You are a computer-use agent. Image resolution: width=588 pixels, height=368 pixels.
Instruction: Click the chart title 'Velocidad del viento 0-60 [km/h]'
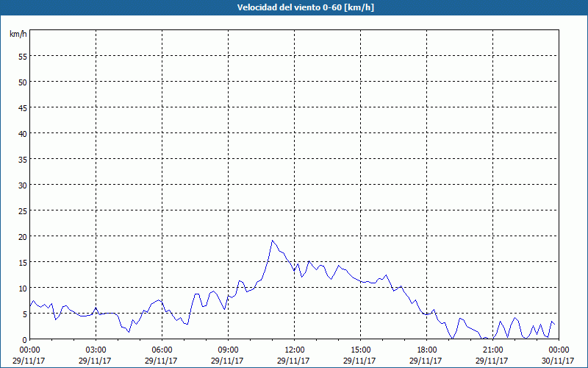pyautogui.click(x=305, y=7)
